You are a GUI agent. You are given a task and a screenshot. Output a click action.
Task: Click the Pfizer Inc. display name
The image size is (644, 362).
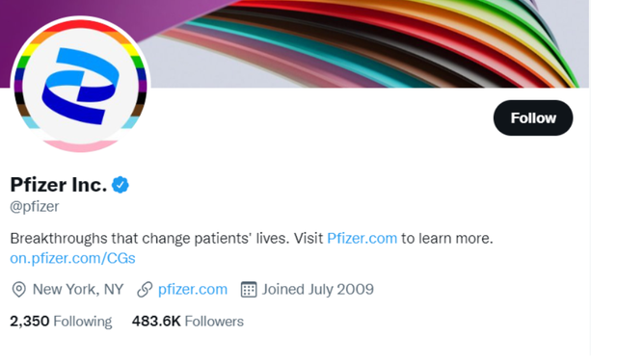pos(59,185)
